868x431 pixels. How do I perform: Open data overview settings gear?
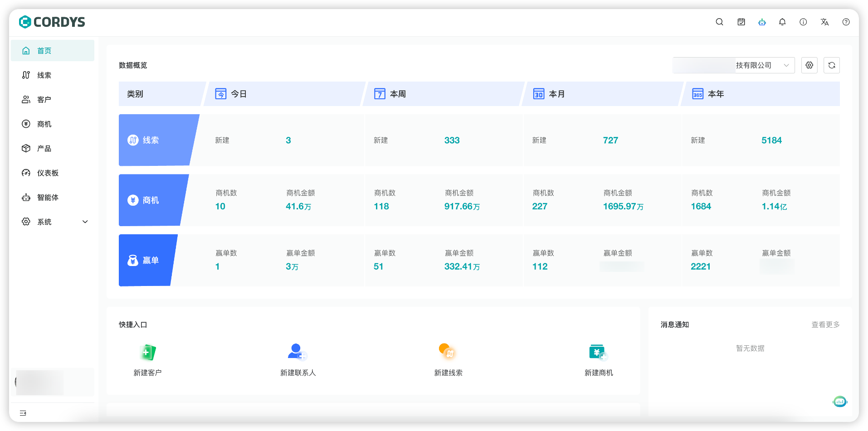(809, 65)
